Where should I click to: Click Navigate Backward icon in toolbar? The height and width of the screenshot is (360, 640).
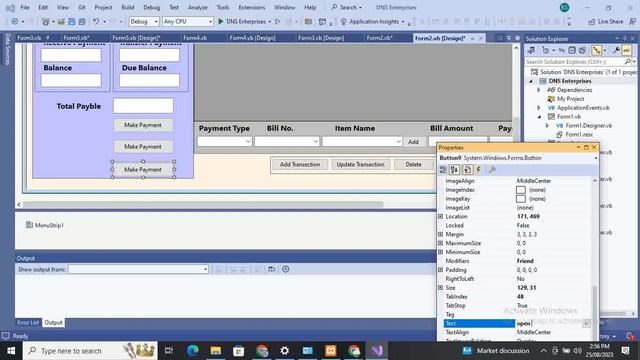(15, 21)
